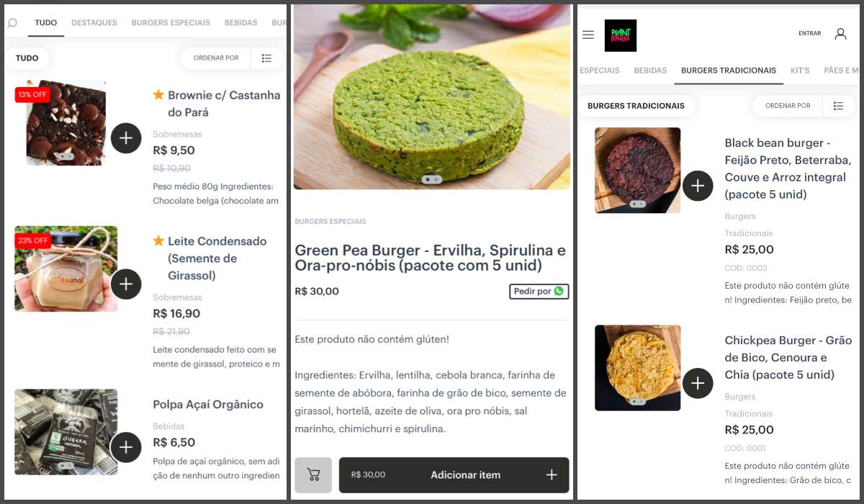864x504 pixels.
Task: Open Ordenar Por dropdown in Burgers Tradicionais
Action: tap(788, 106)
